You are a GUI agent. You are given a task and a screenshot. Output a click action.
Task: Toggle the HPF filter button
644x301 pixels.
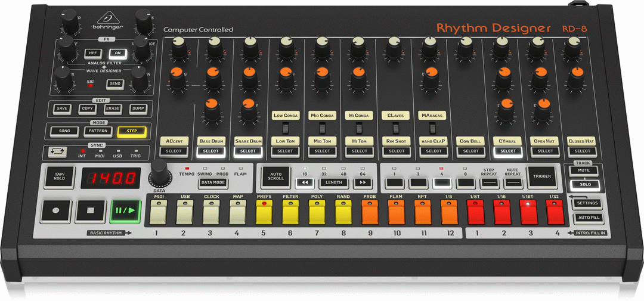[x=92, y=53]
